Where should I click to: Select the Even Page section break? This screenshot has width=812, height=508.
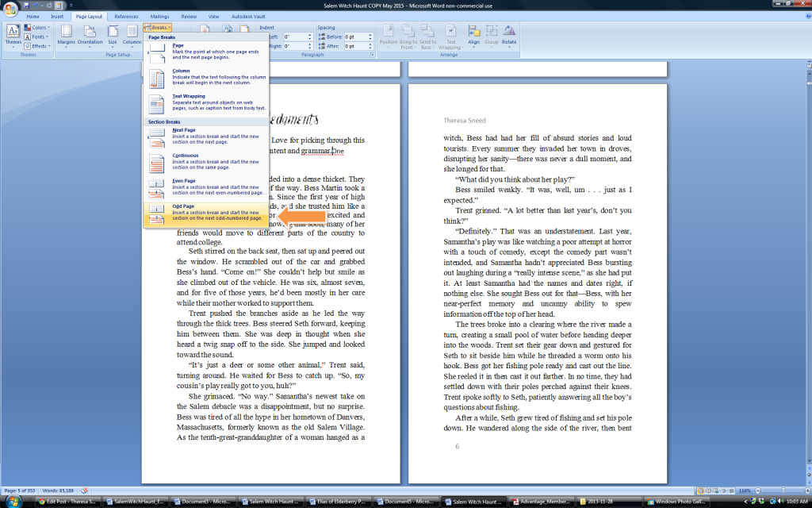[x=207, y=187]
